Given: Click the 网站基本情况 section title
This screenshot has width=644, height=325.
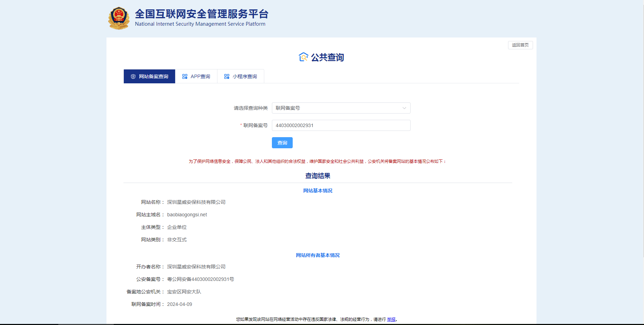Looking at the screenshot, I should (x=318, y=191).
